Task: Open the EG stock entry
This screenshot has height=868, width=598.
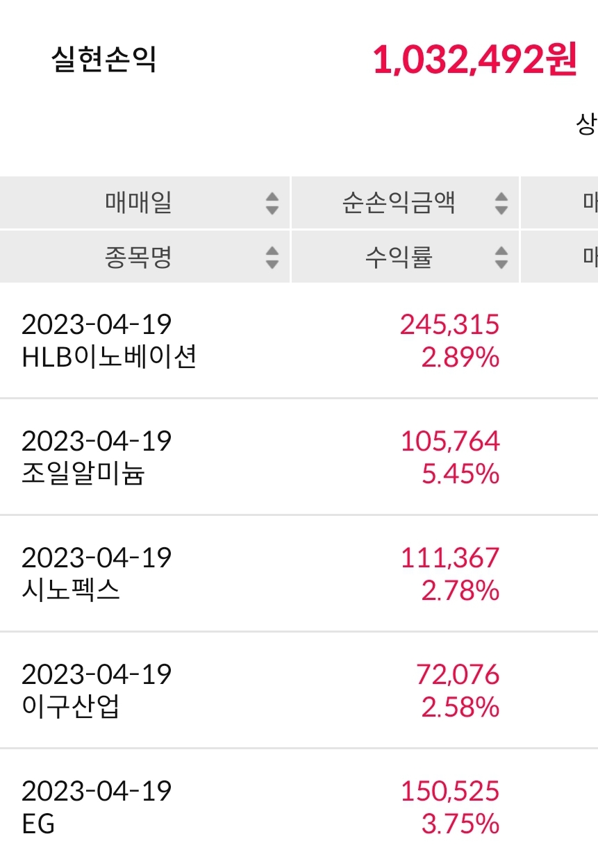Action: point(39,824)
